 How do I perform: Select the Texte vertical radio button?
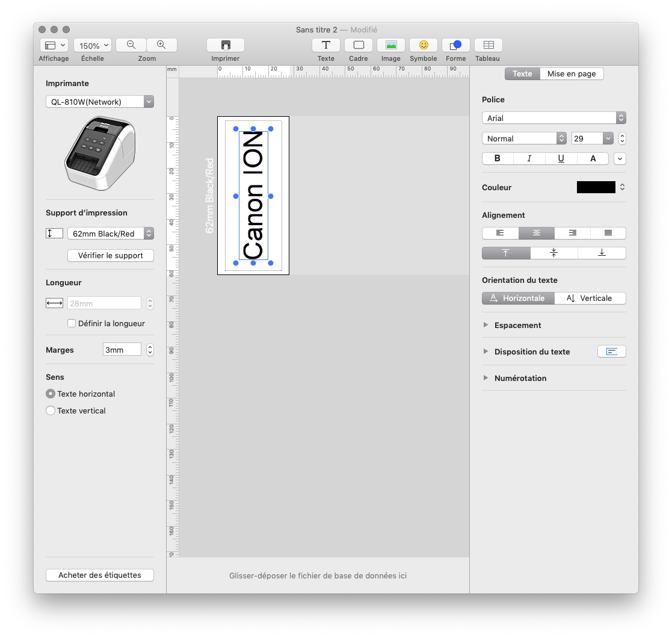[x=51, y=410]
